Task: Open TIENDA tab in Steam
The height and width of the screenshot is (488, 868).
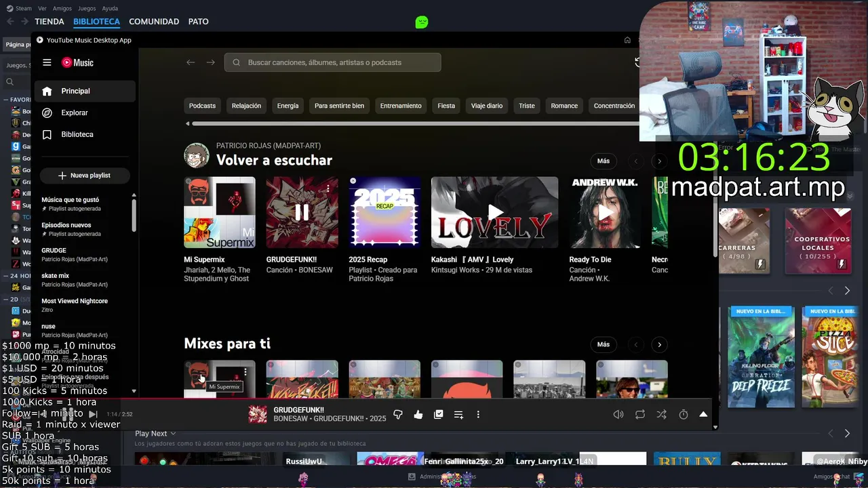Action: [x=50, y=22]
